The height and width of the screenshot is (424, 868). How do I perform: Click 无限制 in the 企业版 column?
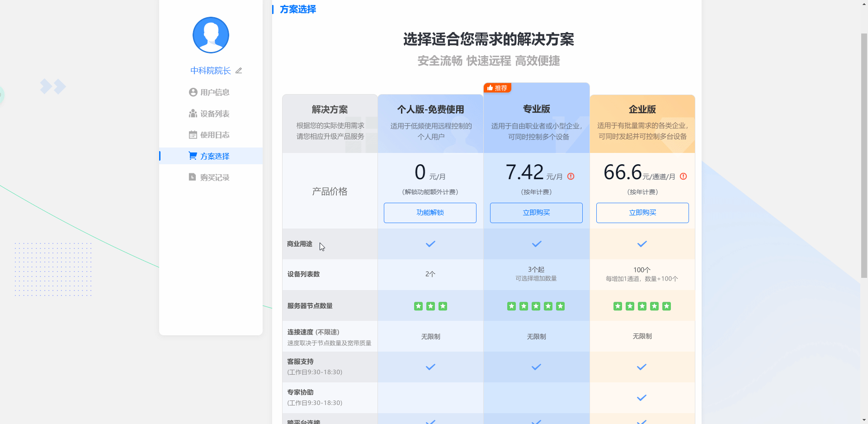[642, 336]
